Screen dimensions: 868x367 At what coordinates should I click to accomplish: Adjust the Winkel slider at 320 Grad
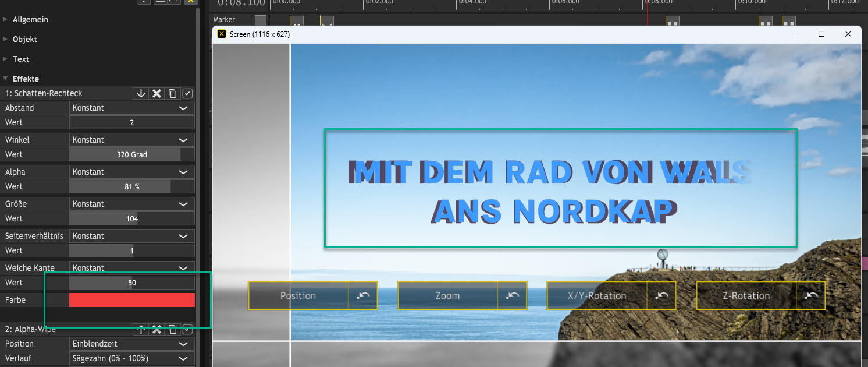tap(132, 154)
